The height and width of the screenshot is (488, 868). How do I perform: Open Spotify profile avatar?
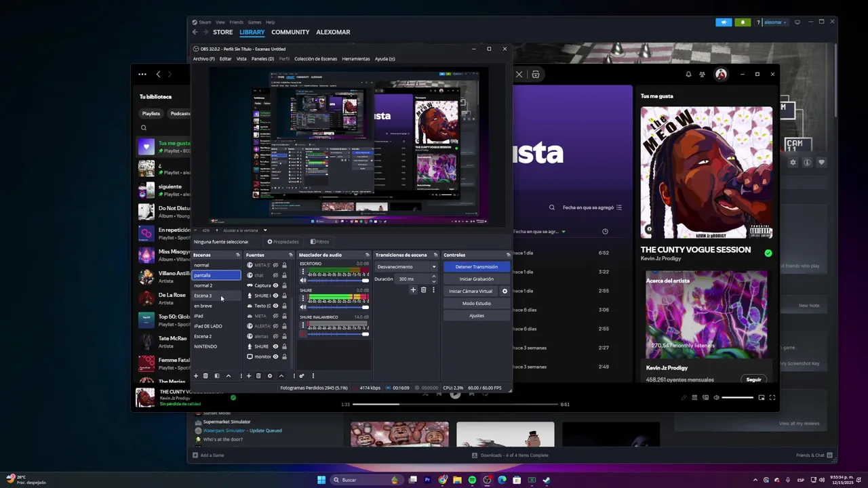[721, 74]
